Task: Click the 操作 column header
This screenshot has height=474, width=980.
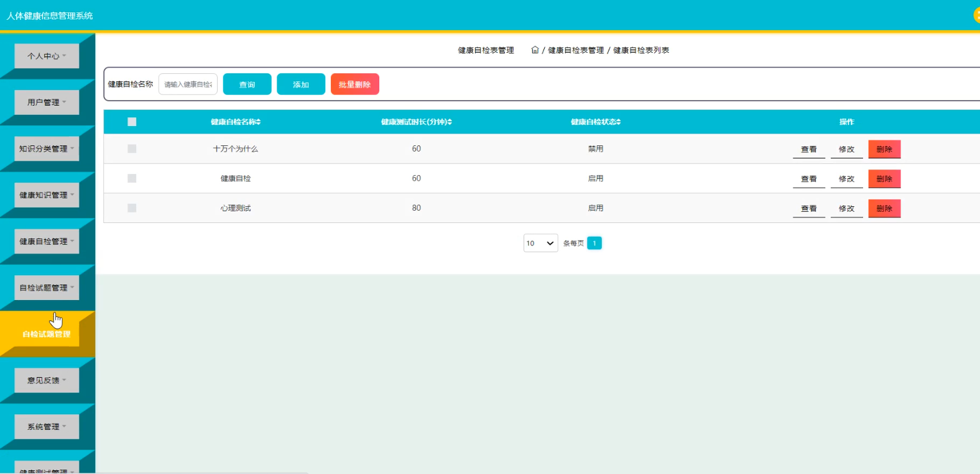Action: tap(846, 122)
